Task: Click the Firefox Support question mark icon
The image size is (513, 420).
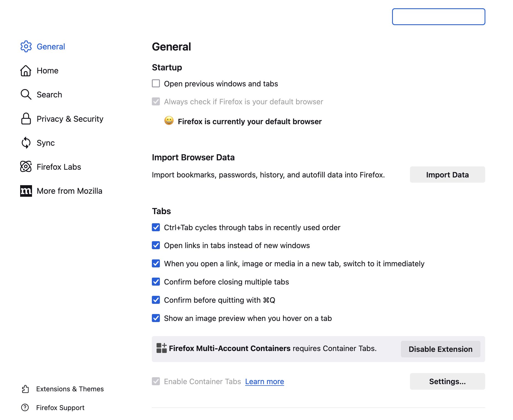Action: coord(25,408)
